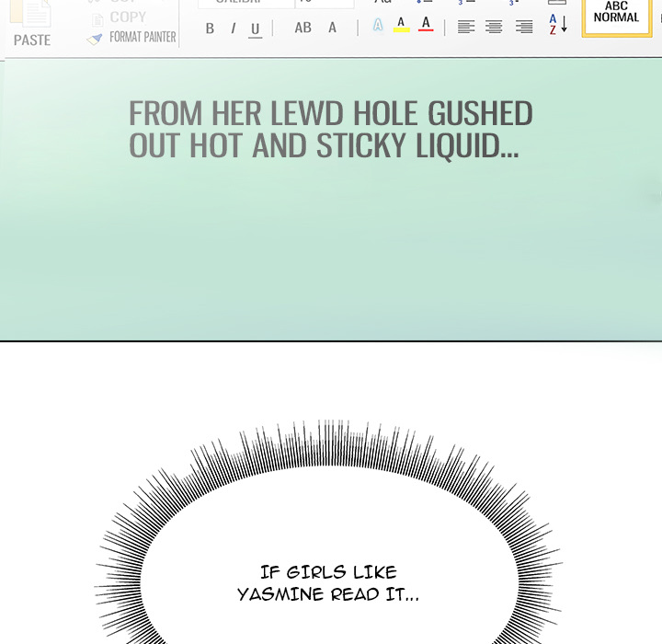This screenshot has width=662, height=644.
Task: Click Copy in the clipboard group
Action: pyautogui.click(x=127, y=17)
